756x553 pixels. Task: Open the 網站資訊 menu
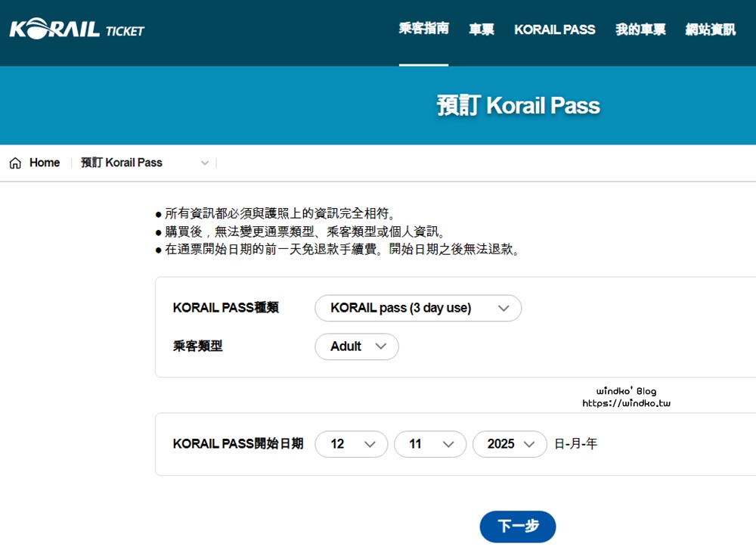pos(710,30)
